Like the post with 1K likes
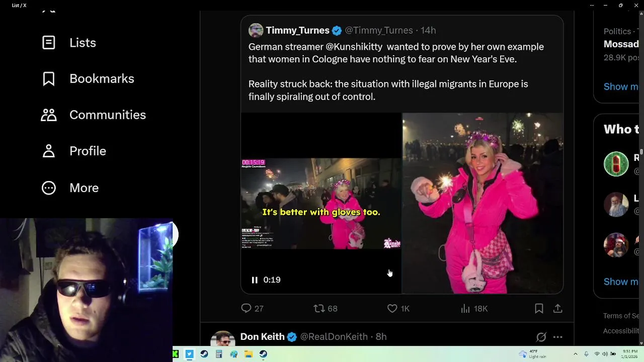 392,308
